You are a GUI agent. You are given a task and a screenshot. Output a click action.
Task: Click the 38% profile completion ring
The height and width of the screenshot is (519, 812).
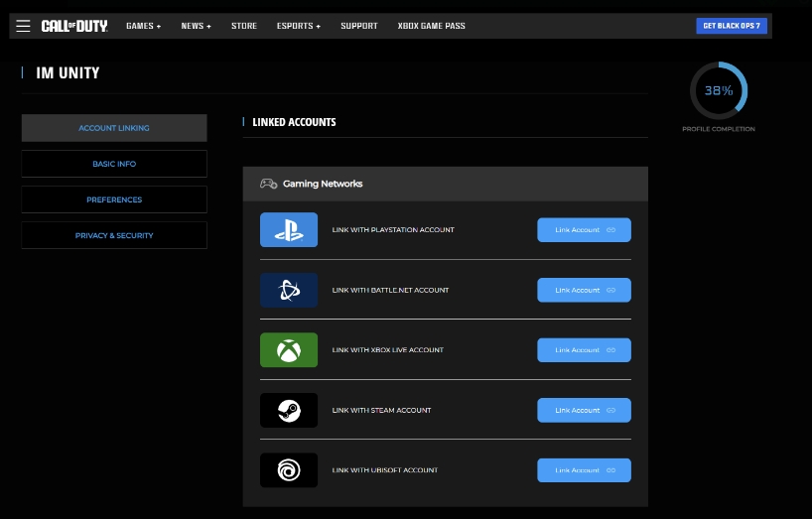click(719, 90)
